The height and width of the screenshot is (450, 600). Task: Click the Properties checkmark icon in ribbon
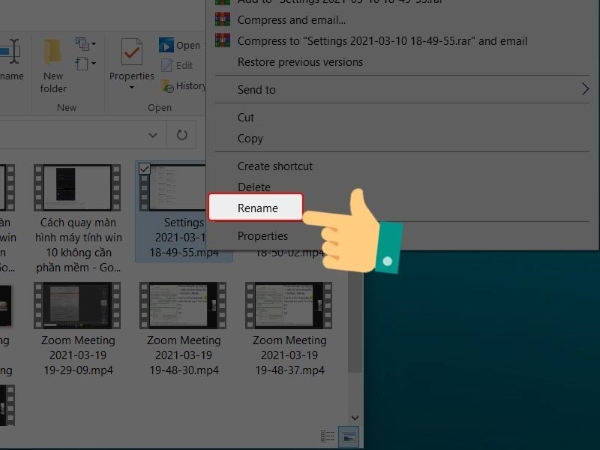click(131, 52)
